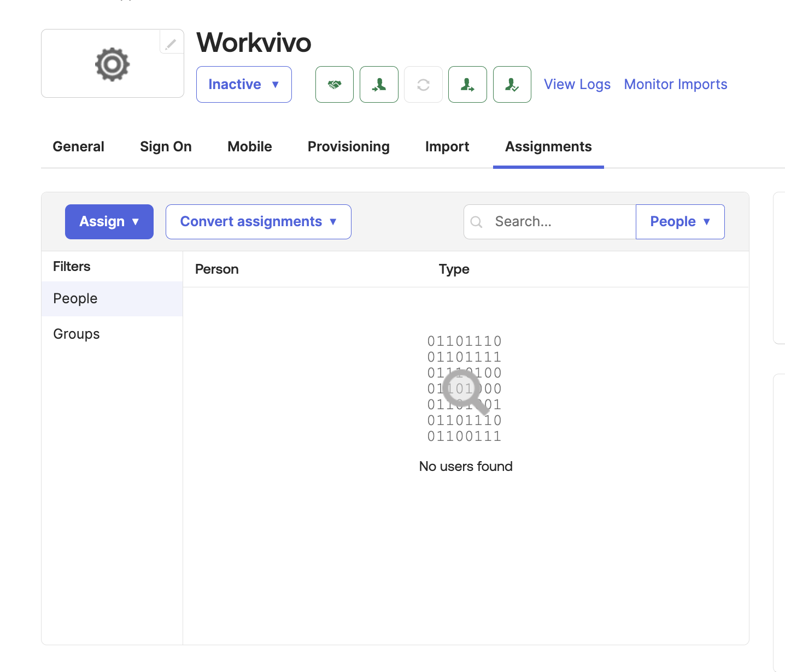785x672 pixels.
Task: Click the assign-user arrow-in icon button
Action: [379, 84]
